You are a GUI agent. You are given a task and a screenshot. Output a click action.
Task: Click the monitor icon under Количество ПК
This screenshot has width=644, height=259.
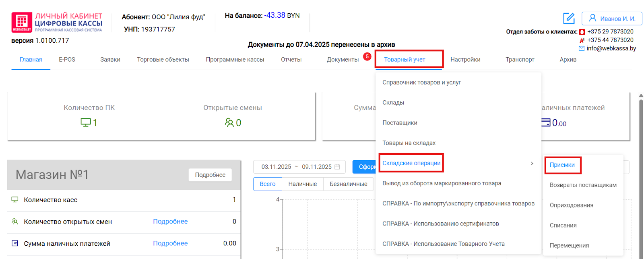pyautogui.click(x=85, y=122)
